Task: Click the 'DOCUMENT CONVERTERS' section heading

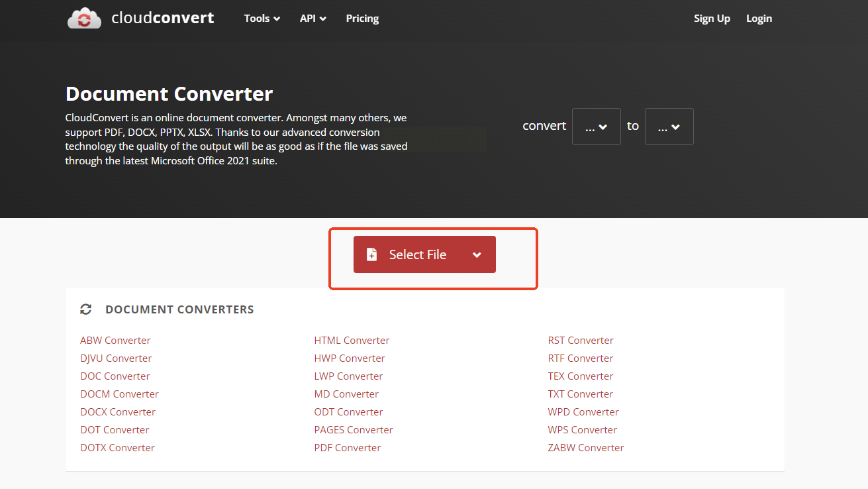Action: [179, 309]
